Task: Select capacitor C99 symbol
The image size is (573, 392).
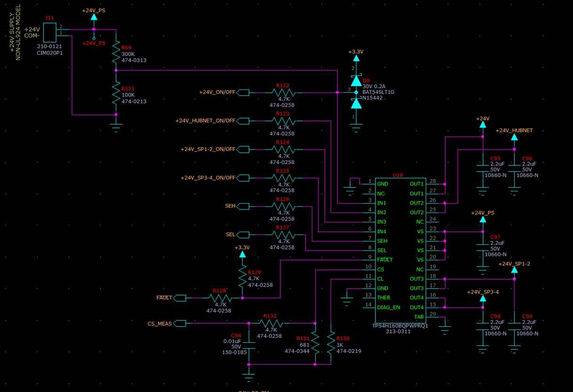Action: coord(514,326)
